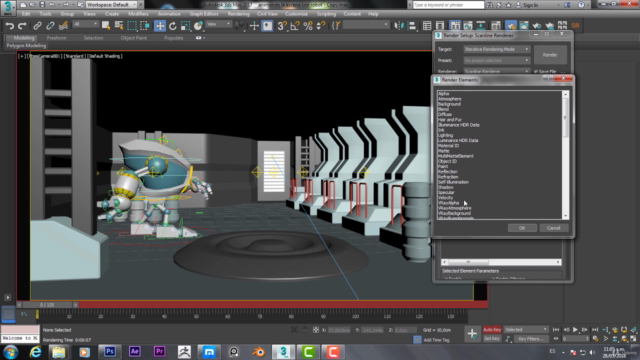Open the Modifiers menu
Image resolution: width=640 pixels, height=360 pixels.
(x=138, y=14)
